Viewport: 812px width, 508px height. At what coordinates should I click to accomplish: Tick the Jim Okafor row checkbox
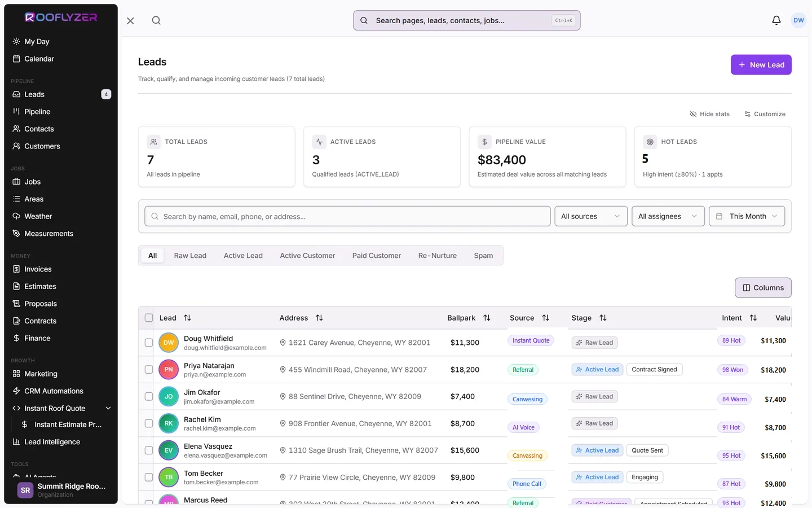[x=149, y=397]
